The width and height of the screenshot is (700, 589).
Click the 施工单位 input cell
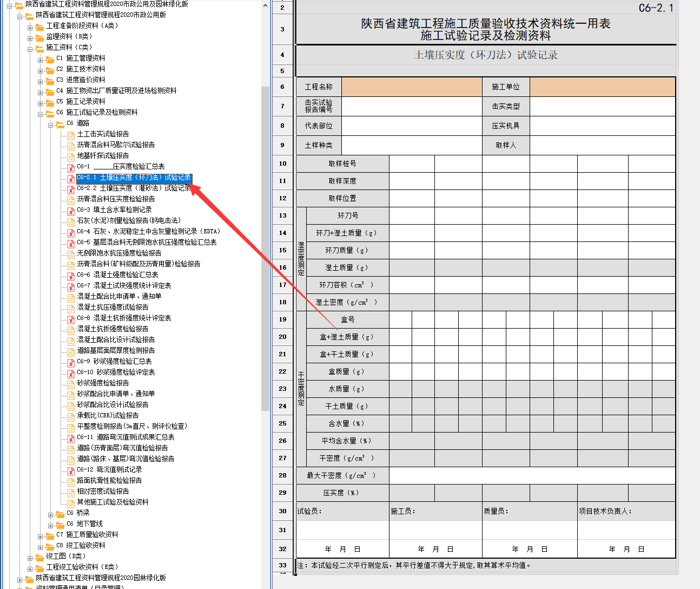(602, 87)
